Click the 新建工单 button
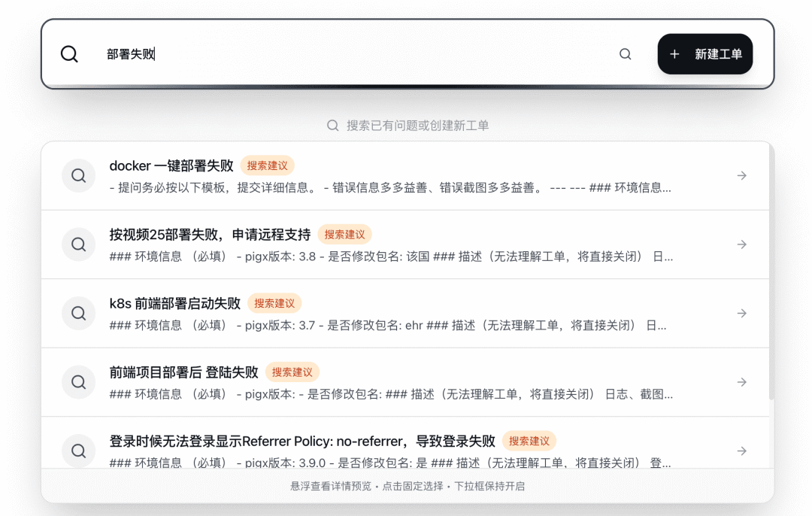Image resolution: width=812 pixels, height=516 pixels. point(705,53)
